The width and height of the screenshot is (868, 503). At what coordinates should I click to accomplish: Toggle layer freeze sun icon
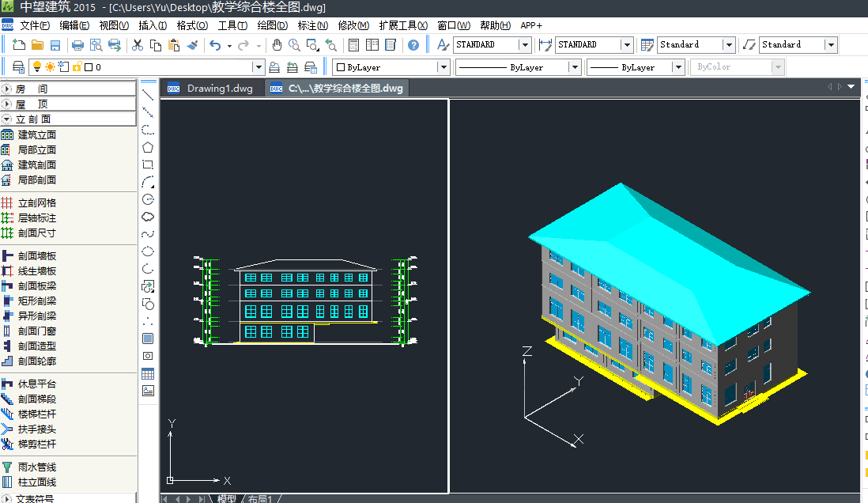pos(50,67)
